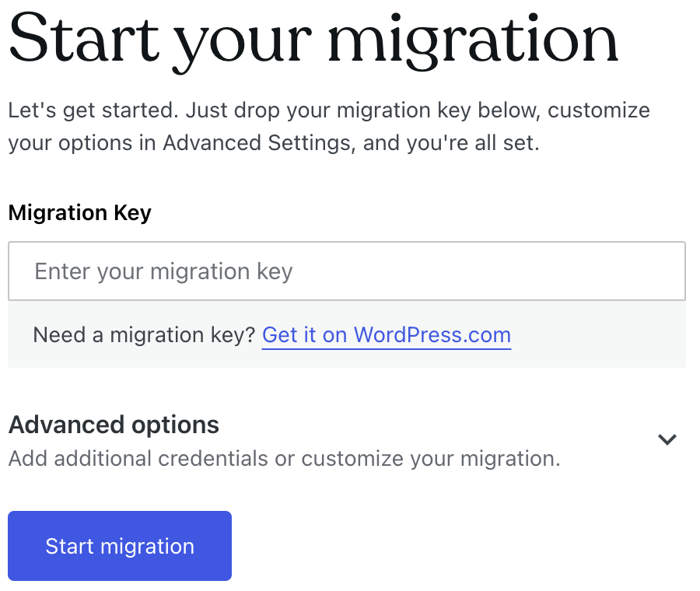This screenshot has width=700, height=591.
Task: Click the word WordPress.com in the link
Action: 432,335
